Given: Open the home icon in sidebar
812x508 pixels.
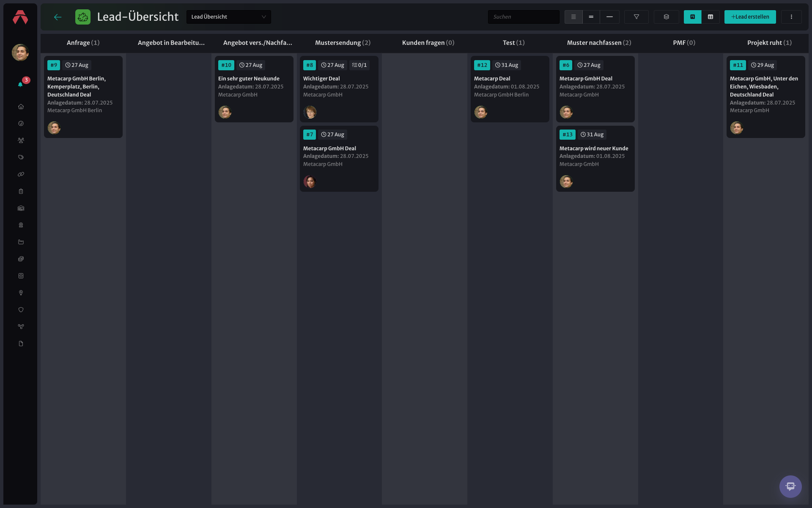Looking at the screenshot, I should [21, 107].
